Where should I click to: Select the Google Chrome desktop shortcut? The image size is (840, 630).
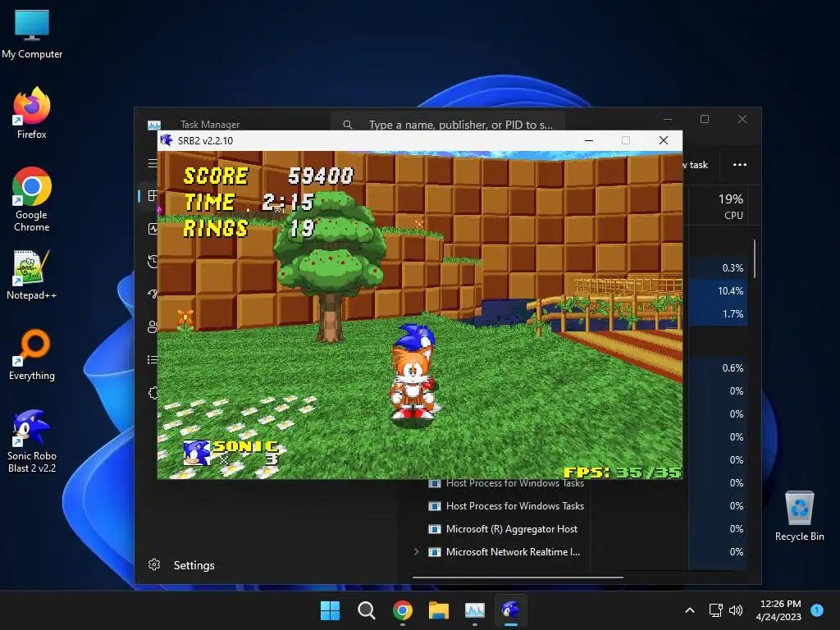point(32,199)
